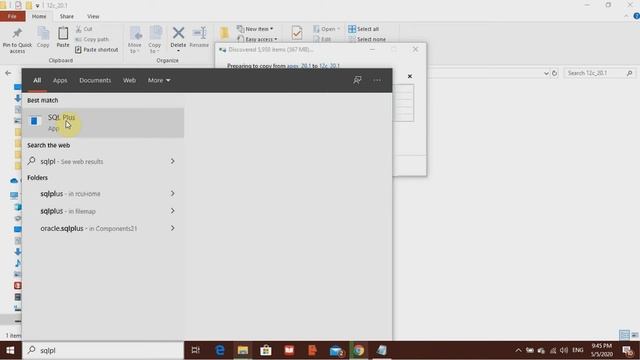
Task: Click the Rename ribbon button
Action: coord(199,38)
